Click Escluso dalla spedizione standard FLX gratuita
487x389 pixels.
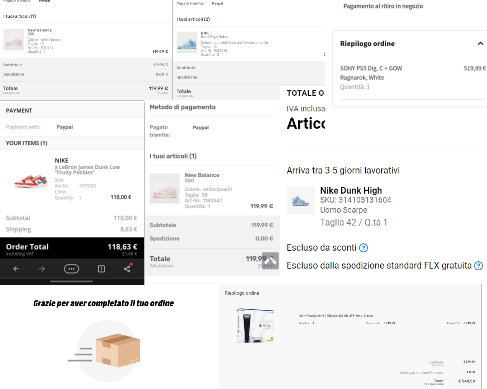379,265
